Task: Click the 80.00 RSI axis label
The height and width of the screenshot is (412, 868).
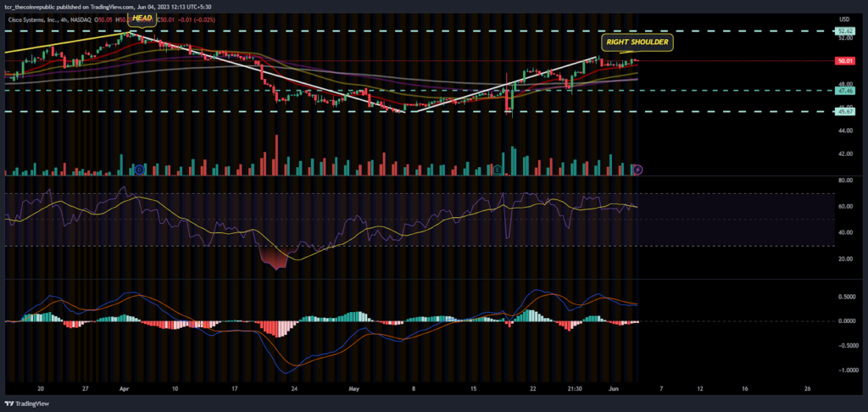Action: tap(845, 181)
